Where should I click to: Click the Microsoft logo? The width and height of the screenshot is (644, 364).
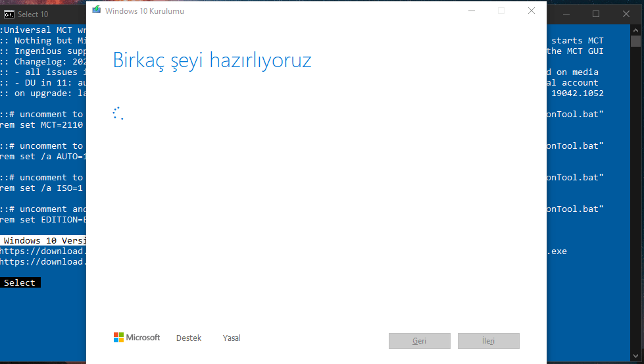[137, 337]
